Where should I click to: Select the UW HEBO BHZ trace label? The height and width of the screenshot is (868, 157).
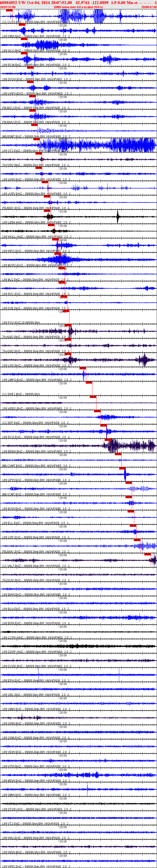coord(37,408)
